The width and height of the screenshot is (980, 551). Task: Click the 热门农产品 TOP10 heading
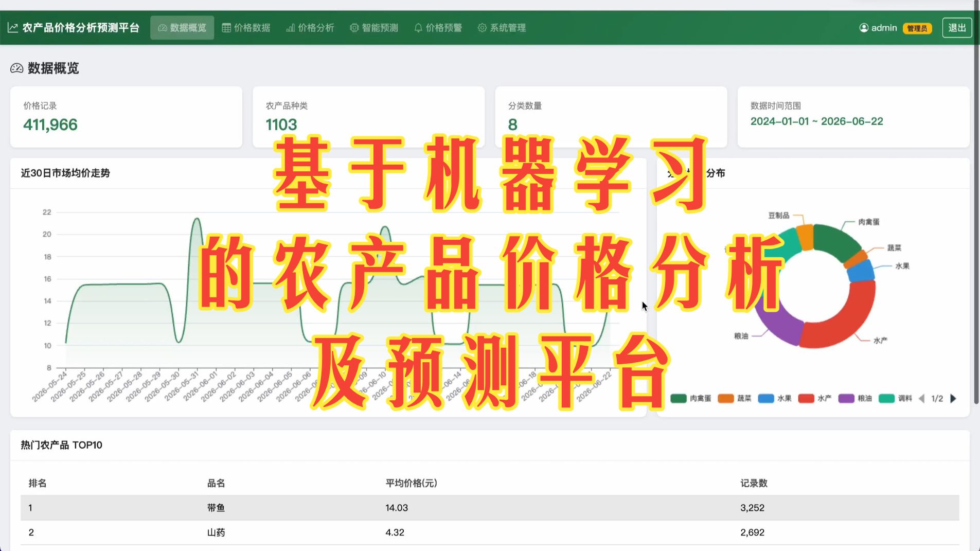(x=62, y=445)
